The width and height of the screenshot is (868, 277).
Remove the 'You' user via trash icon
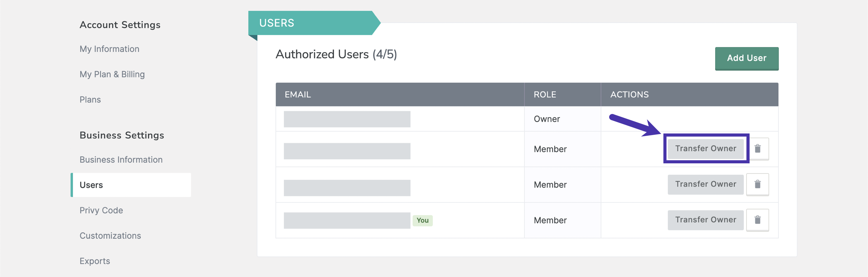tap(757, 220)
